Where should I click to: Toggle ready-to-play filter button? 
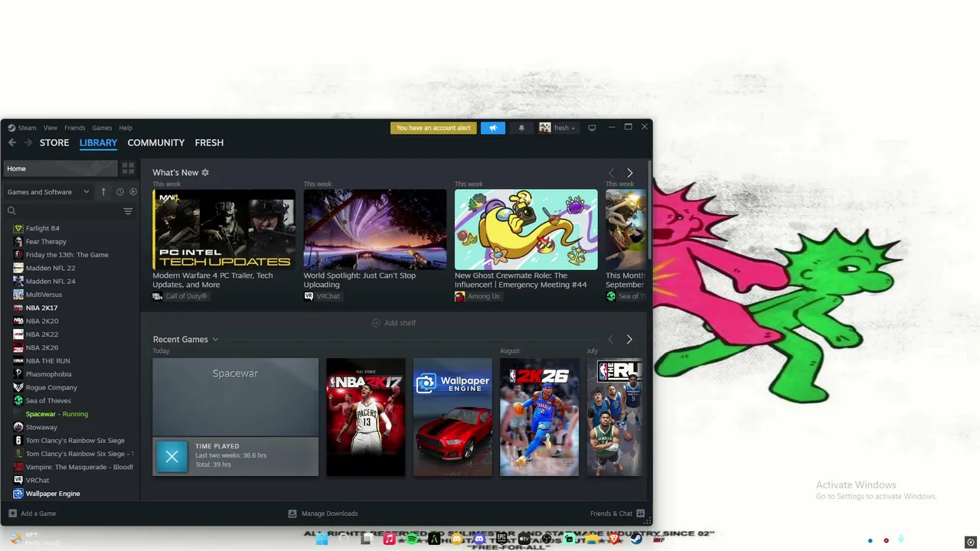[x=133, y=192]
